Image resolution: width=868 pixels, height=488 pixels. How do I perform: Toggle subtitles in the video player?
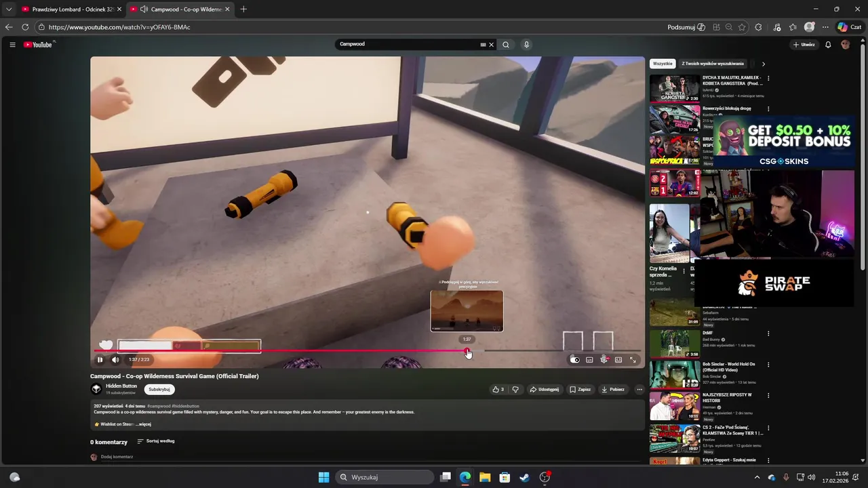point(589,360)
